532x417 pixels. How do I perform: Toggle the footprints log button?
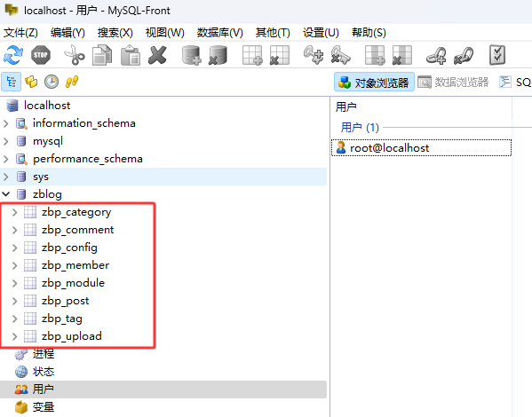coord(72,82)
